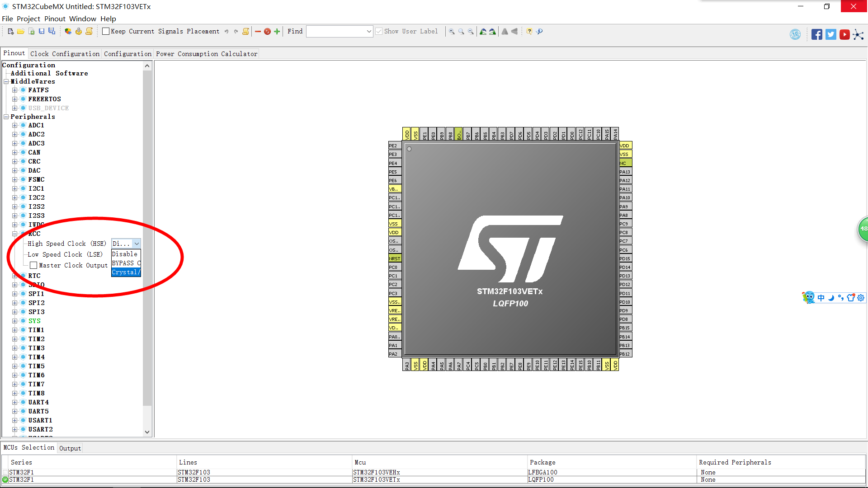The image size is (868, 488).
Task: Click the NRST pin on chip
Action: [395, 259]
